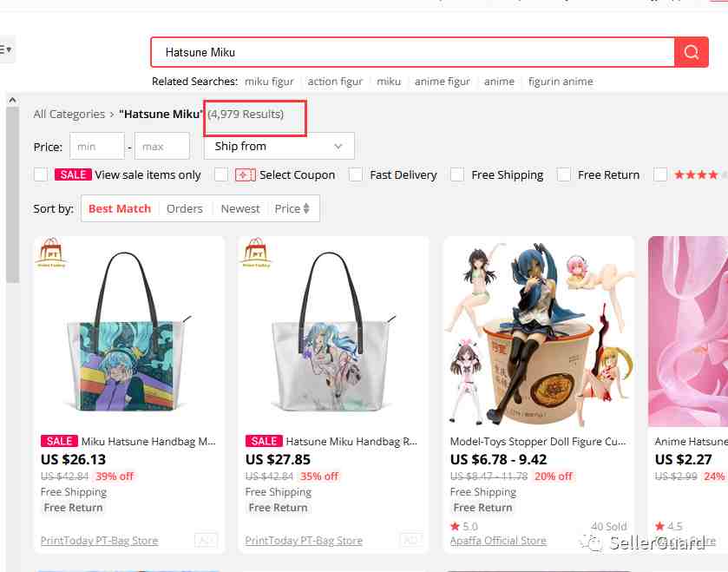The image size is (728, 572).
Task: Check the Free Shipping filter
Action: [457, 175]
